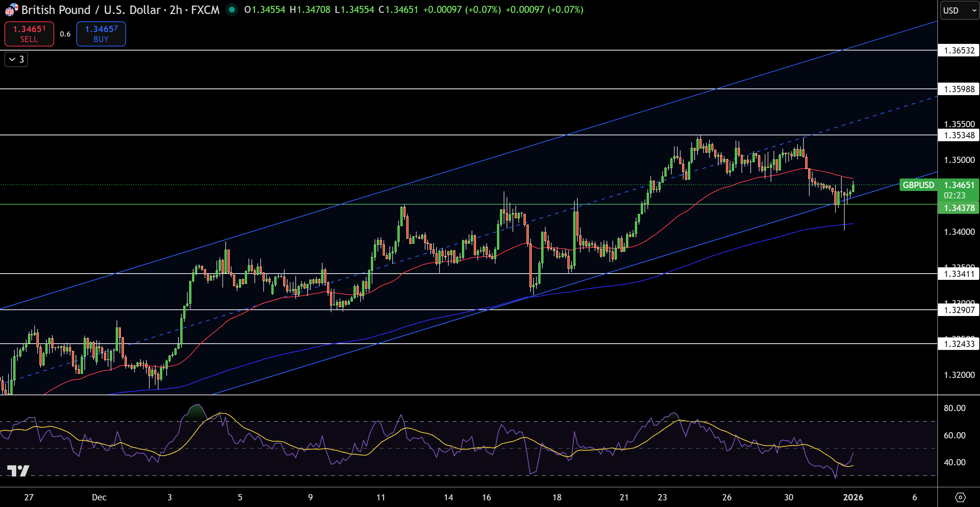
Task: Click the GBPUSD current price tag
Action: [918, 185]
